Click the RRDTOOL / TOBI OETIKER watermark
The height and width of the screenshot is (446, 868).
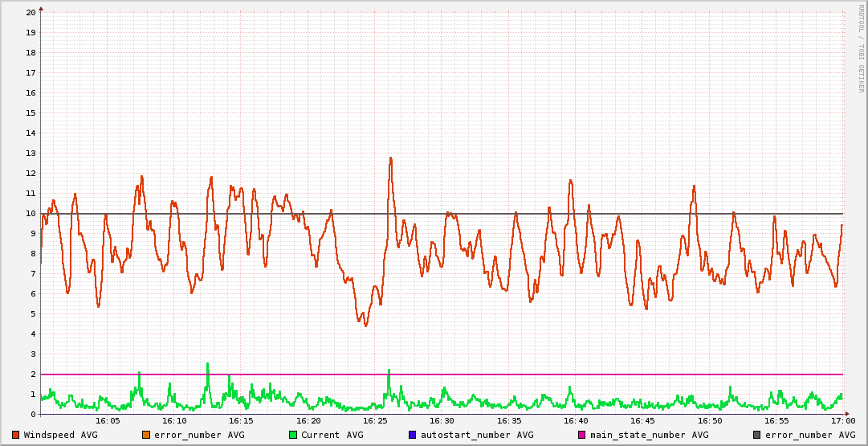click(x=861, y=48)
